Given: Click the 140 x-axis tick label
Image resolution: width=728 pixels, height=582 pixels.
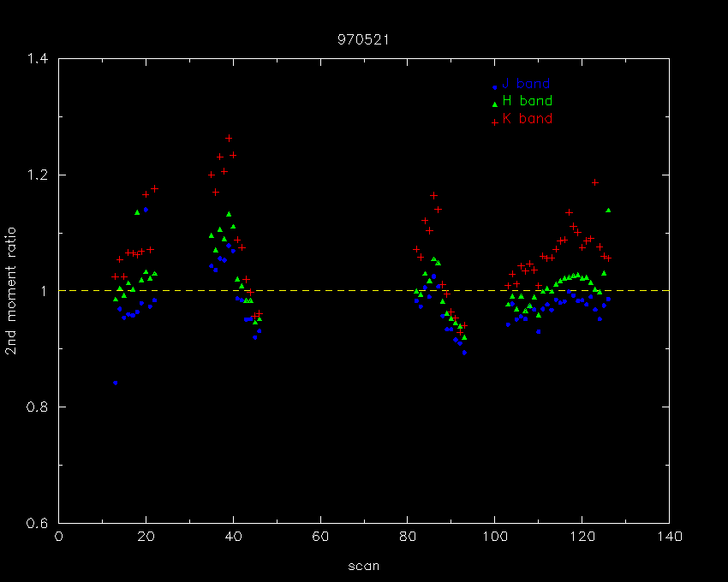Looking at the screenshot, I should [669, 537].
